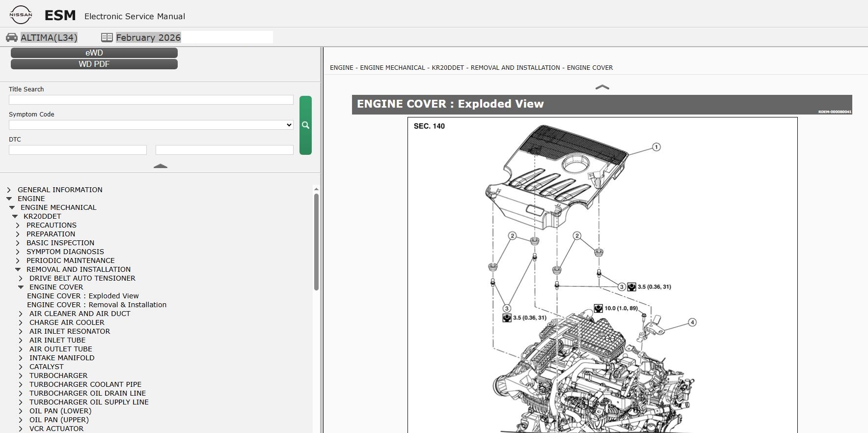
Task: Click into the Title Search field
Action: click(151, 100)
